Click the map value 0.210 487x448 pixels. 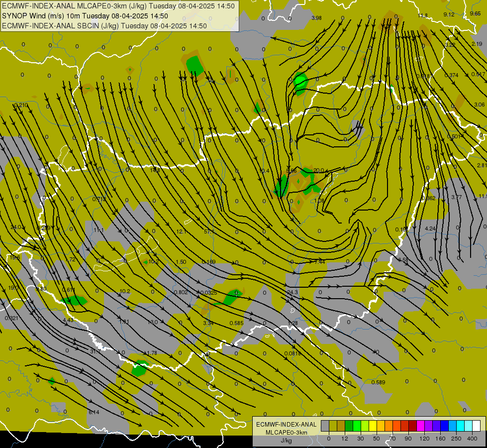pos(21,105)
